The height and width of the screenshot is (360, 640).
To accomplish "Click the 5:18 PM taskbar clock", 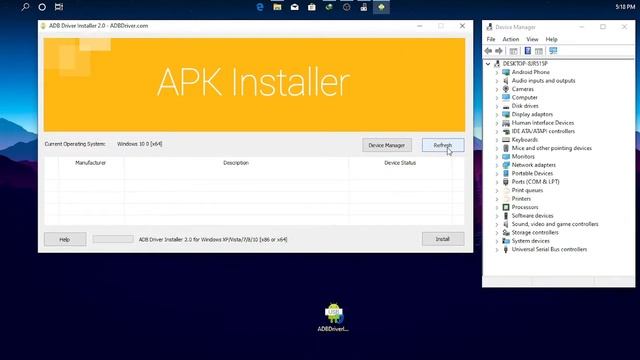I will [x=625, y=7].
